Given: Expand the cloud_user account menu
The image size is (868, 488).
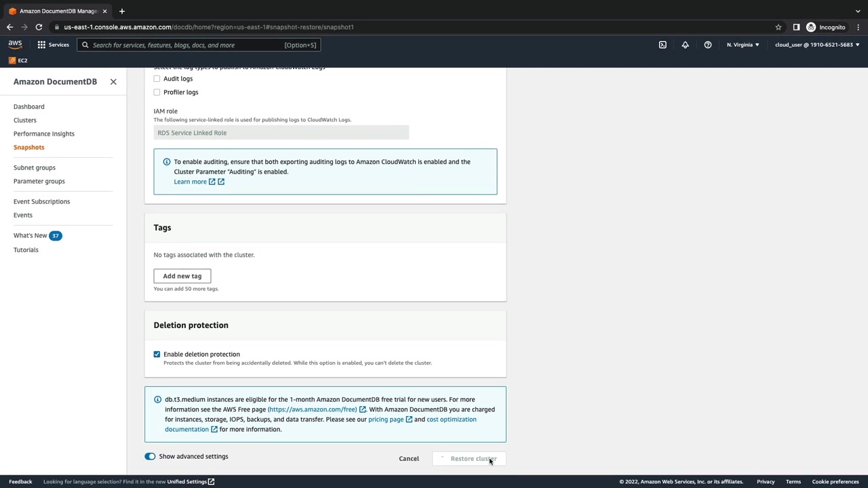Looking at the screenshot, I should pyautogui.click(x=816, y=45).
